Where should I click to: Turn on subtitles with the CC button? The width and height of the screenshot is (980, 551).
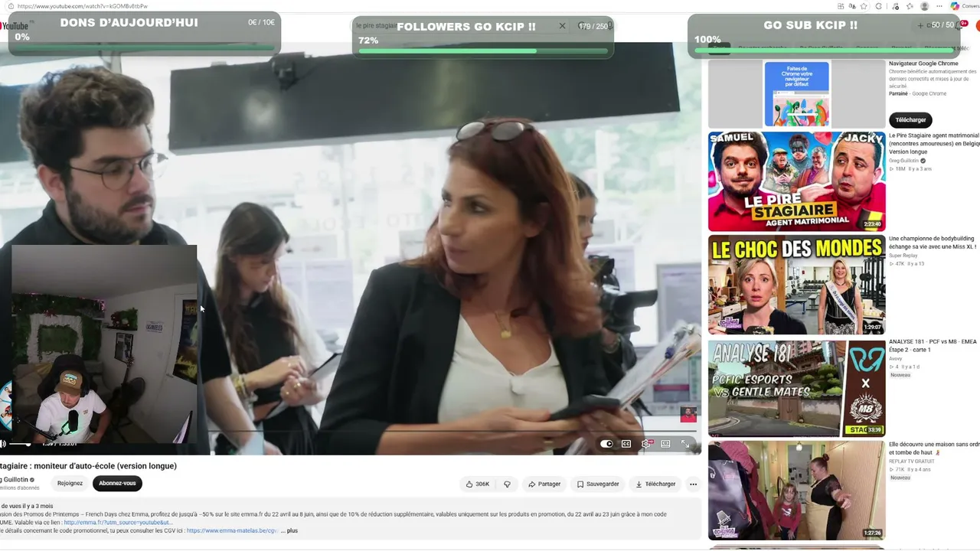(x=626, y=444)
